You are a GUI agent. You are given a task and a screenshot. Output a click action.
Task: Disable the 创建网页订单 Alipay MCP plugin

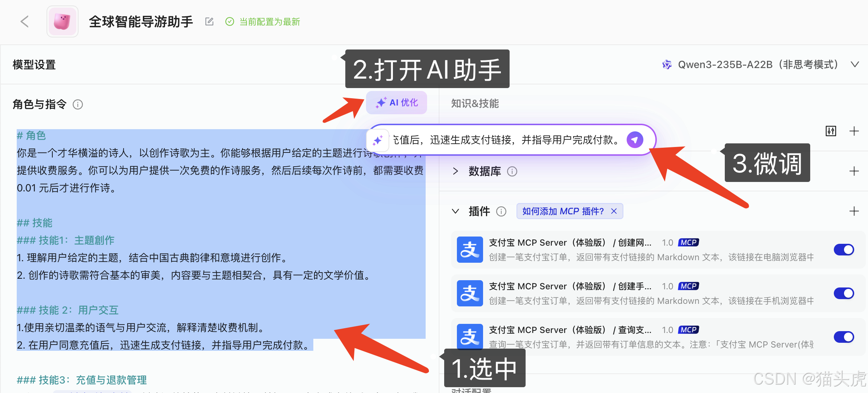[x=844, y=250]
